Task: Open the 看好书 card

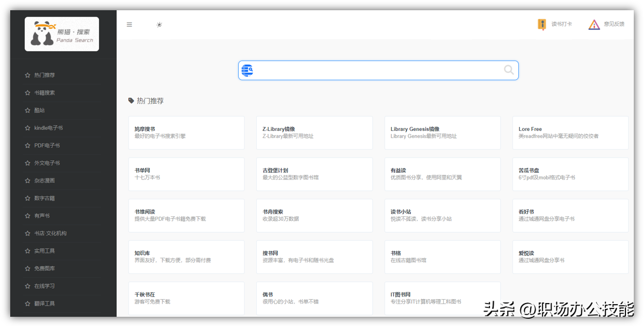Action: [570, 216]
